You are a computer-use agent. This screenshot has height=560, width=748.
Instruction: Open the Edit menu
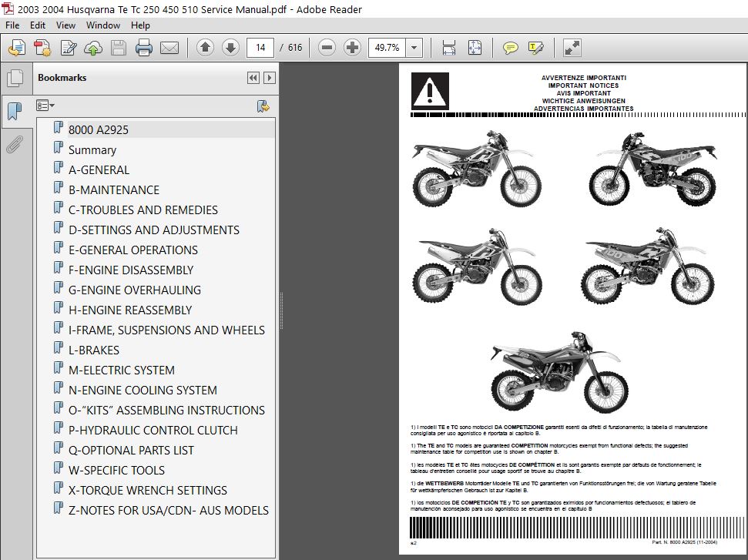pyautogui.click(x=38, y=25)
